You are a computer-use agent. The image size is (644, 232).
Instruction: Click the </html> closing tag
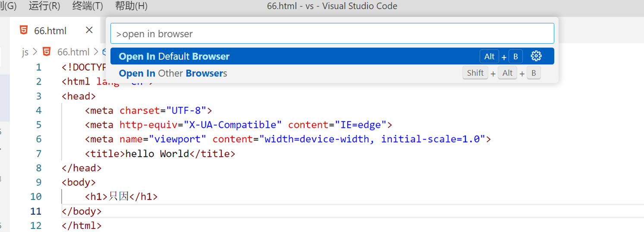(82, 226)
